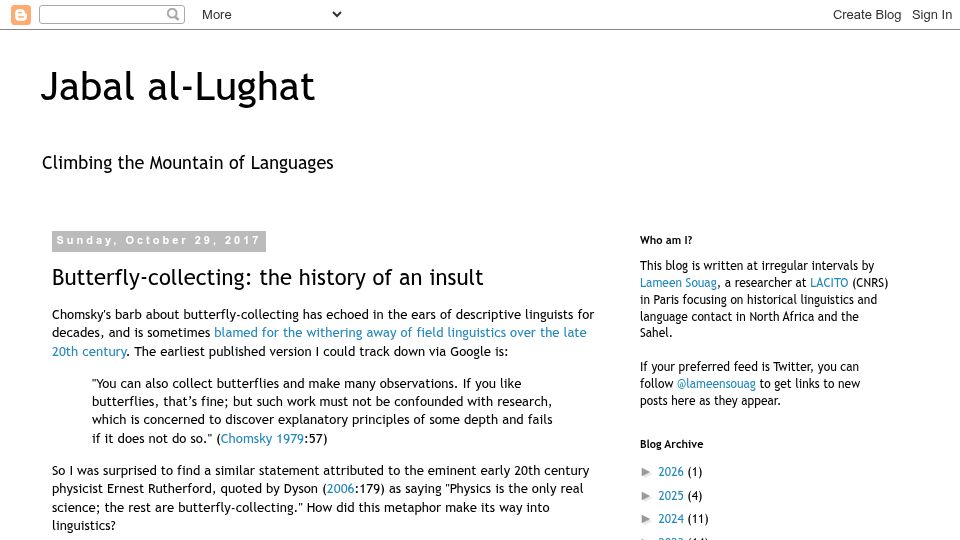Click the date header Sunday, October 29, 2017
Viewport: 960px width, 540px height.
(x=159, y=241)
